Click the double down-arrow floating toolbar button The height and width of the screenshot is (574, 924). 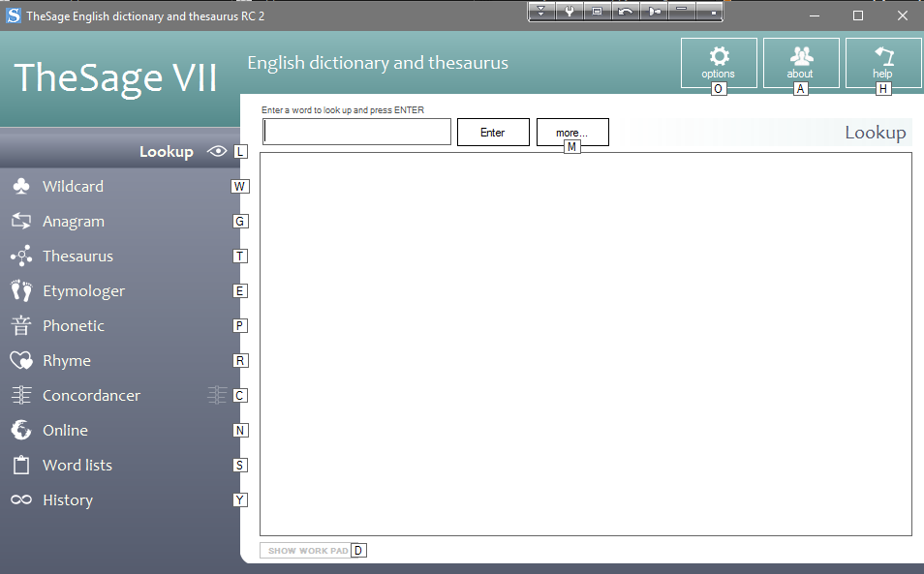541,12
